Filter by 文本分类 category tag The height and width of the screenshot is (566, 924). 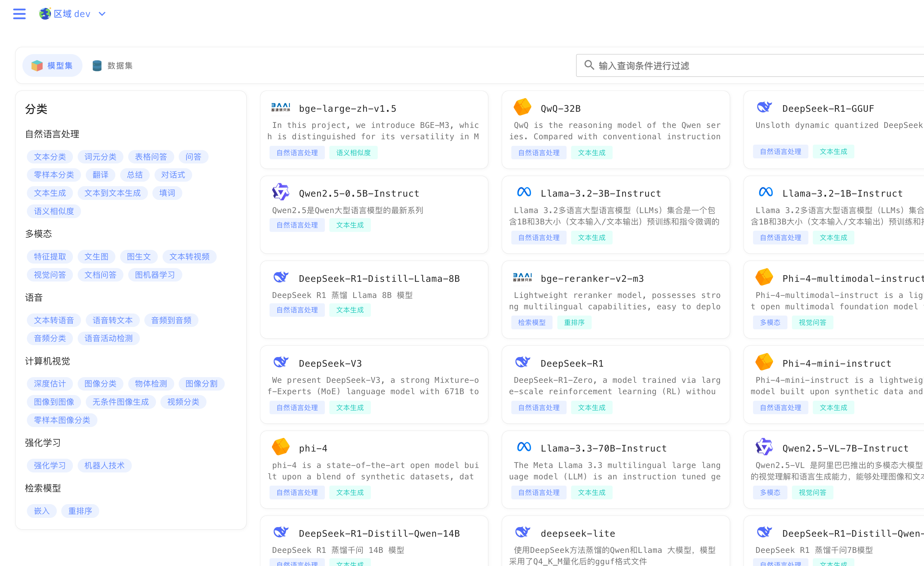pyautogui.click(x=50, y=157)
